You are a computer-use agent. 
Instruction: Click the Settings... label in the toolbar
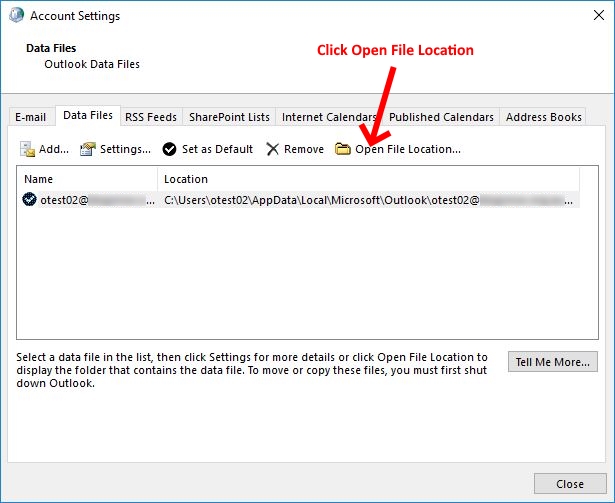[125, 149]
